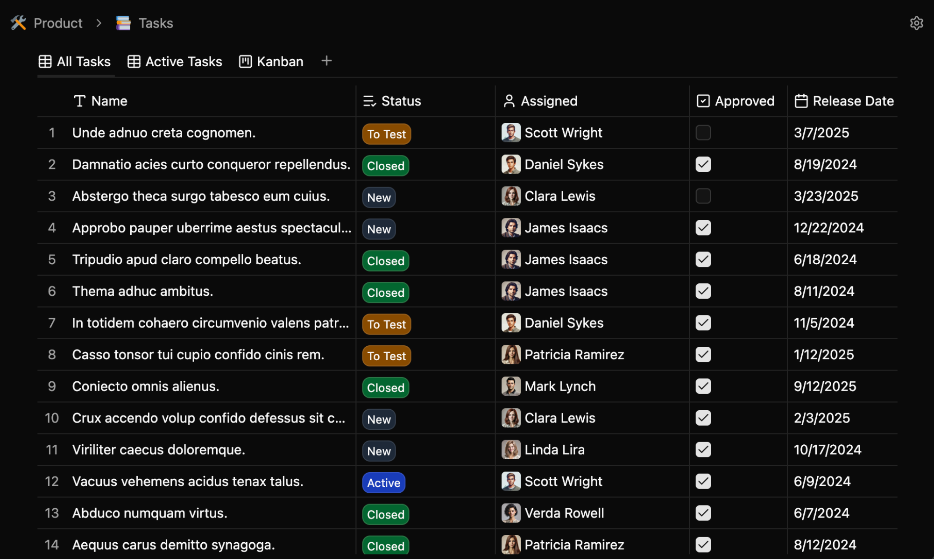
Task: Click Linda Lira's avatar picture
Action: click(x=510, y=449)
